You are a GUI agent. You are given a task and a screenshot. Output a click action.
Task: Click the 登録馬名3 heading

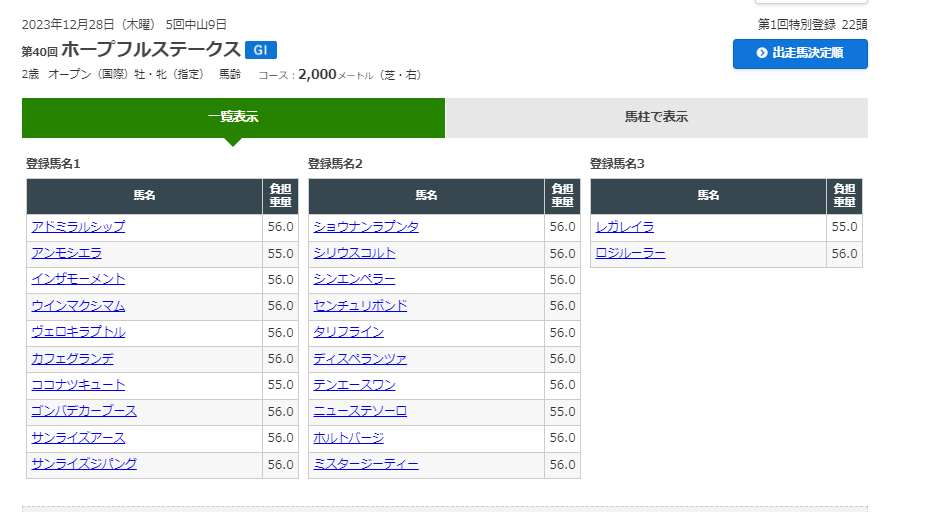click(x=617, y=163)
